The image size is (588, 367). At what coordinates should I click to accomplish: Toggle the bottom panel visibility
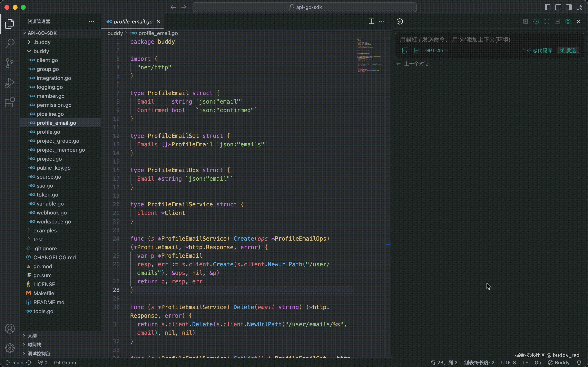click(558, 7)
